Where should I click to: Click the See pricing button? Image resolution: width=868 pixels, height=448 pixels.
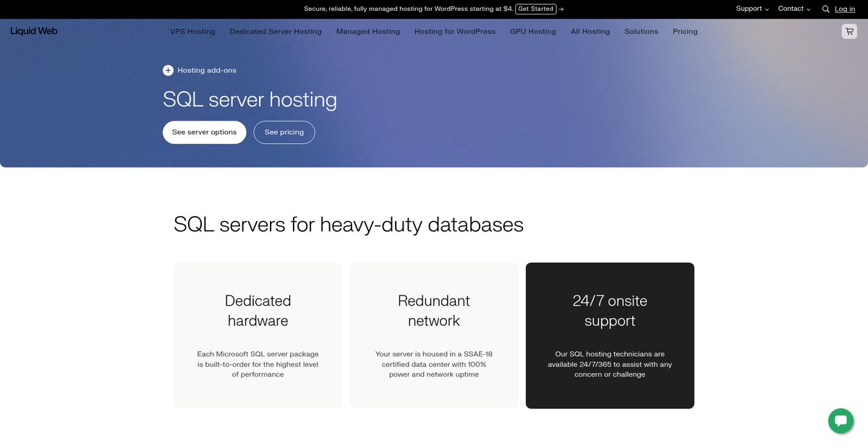[x=284, y=132]
